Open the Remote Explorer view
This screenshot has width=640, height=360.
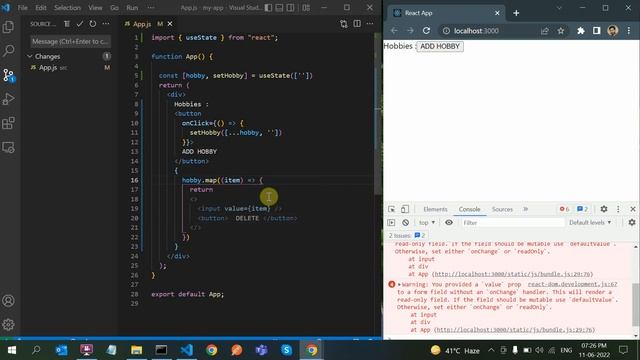[x=8, y=147]
